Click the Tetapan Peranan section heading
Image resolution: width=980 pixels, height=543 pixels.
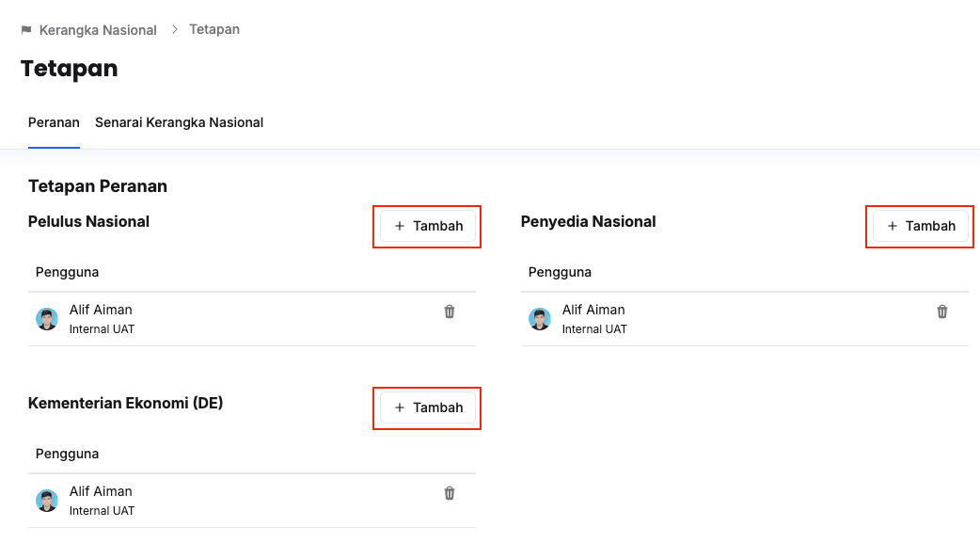click(x=98, y=186)
